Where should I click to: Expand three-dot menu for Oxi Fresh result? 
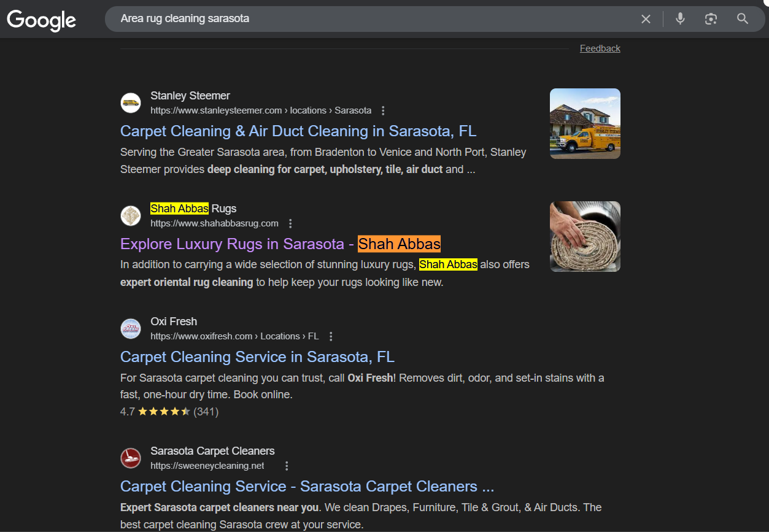click(331, 337)
